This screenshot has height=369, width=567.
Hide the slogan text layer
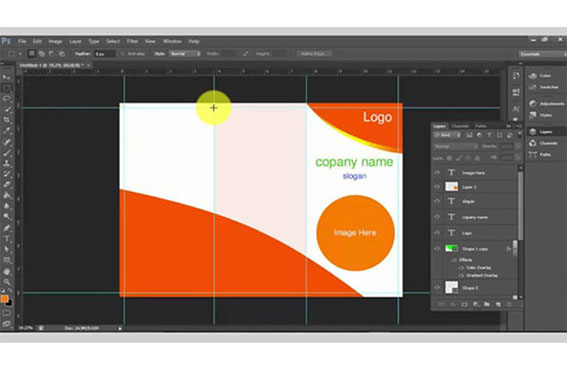coord(437,201)
